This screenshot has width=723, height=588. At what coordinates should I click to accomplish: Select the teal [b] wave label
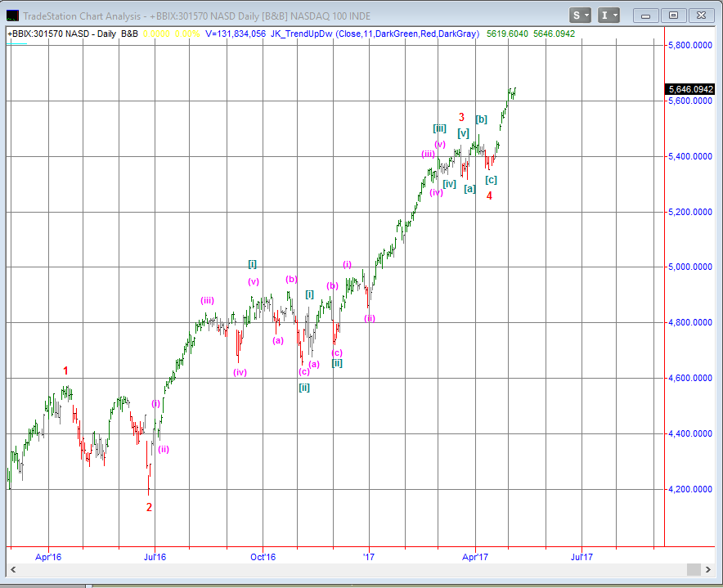[x=482, y=119]
